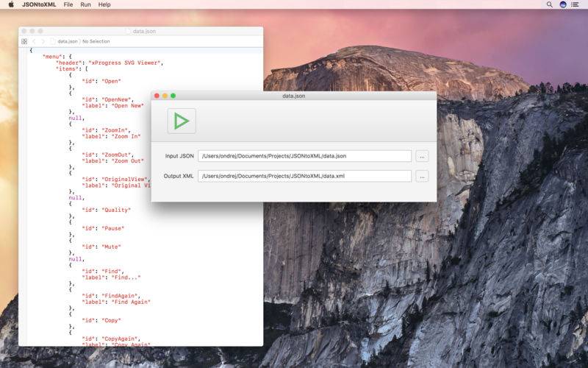Click the "id": "CopyAgain" line

112,339
